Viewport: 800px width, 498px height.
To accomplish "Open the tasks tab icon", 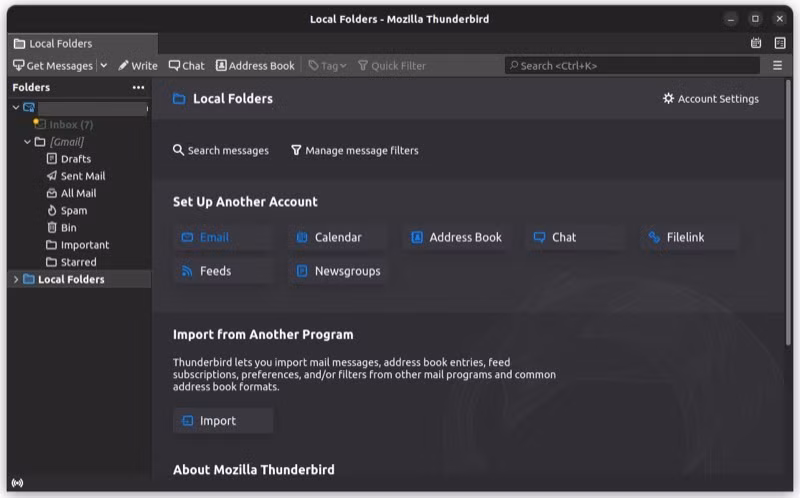I will tap(780, 43).
